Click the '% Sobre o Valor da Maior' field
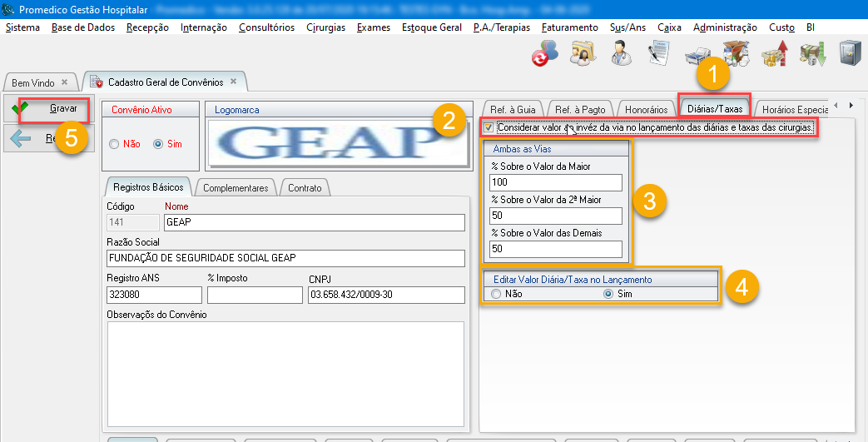Viewport: 868px width, 442px height. point(556,183)
